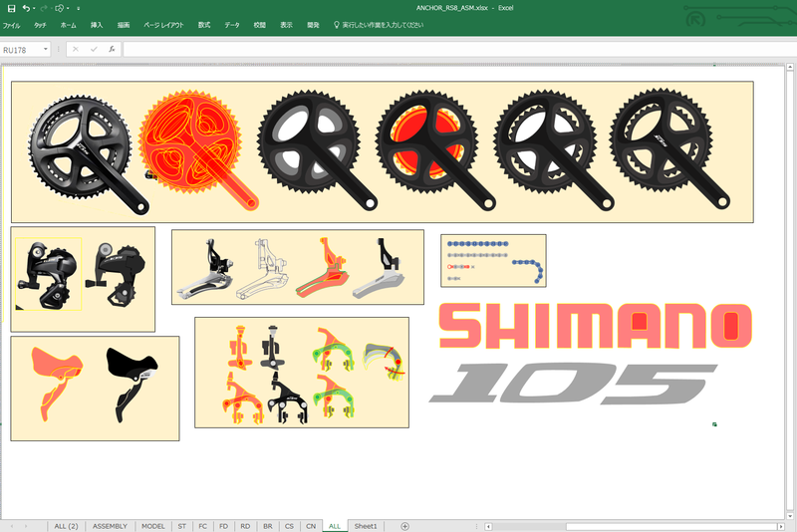Switch to the CS sheet tab
Screen dimensions: 797x532
tap(289, 526)
